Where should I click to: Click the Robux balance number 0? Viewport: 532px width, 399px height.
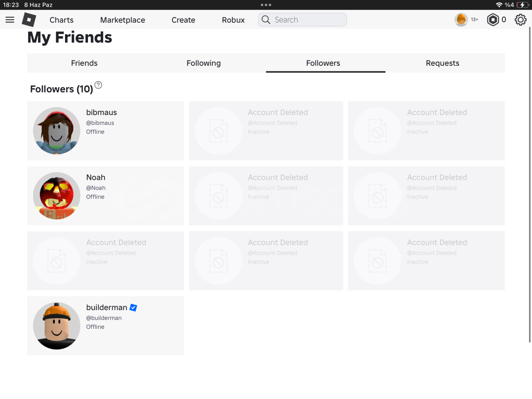tap(504, 20)
